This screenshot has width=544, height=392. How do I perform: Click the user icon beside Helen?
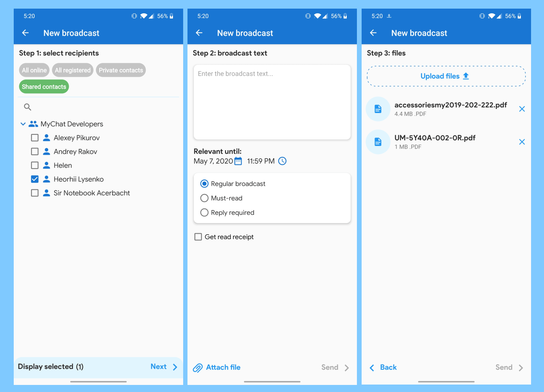[46, 165]
